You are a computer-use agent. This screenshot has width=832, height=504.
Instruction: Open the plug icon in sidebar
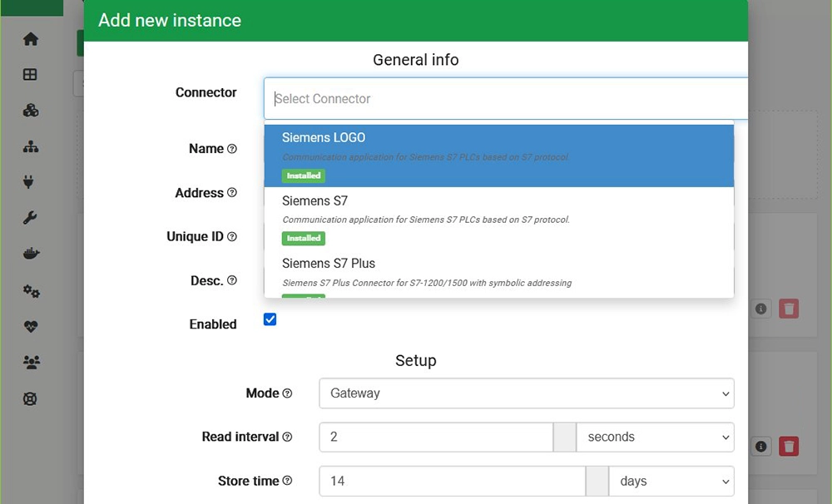pyautogui.click(x=28, y=182)
